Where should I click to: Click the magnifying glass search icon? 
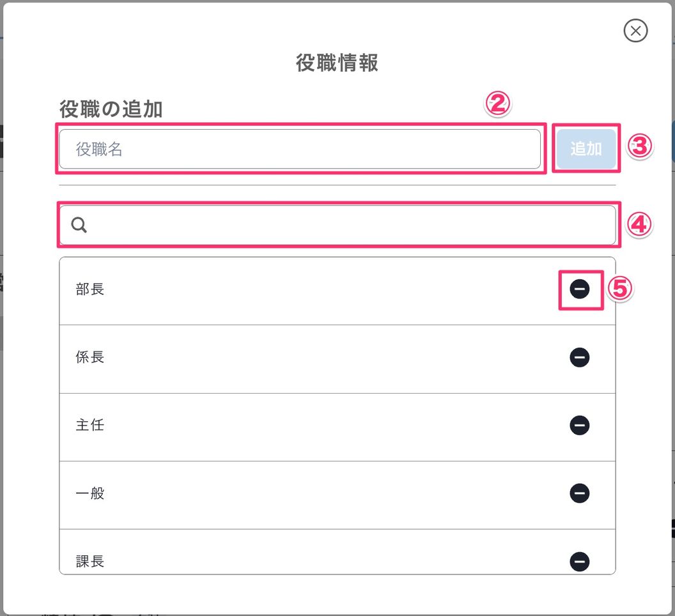coord(79,225)
